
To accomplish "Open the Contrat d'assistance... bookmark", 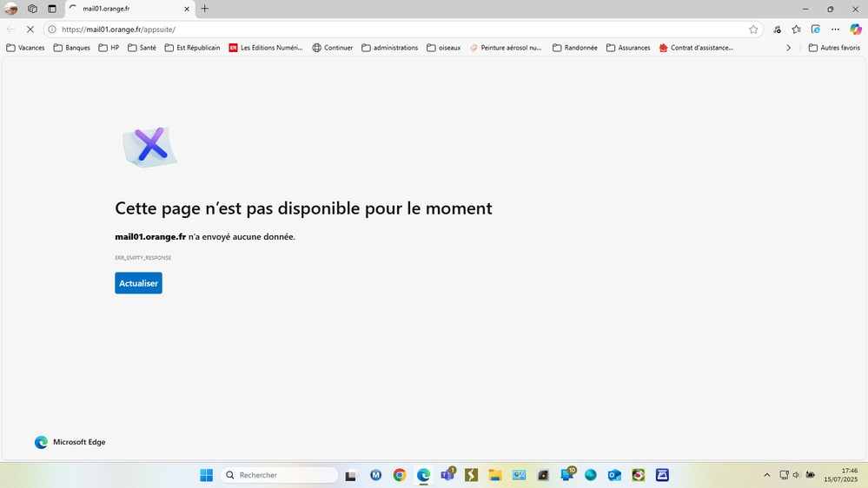I will (696, 48).
